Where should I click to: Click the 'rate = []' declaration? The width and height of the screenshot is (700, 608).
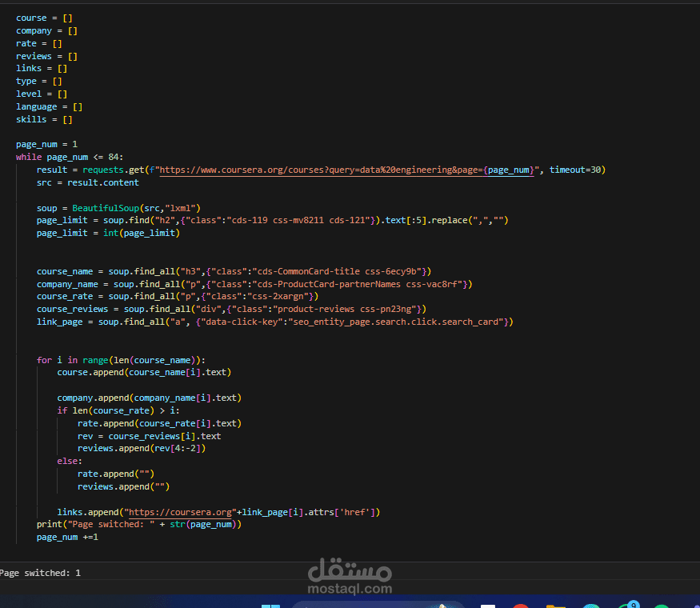pos(39,44)
